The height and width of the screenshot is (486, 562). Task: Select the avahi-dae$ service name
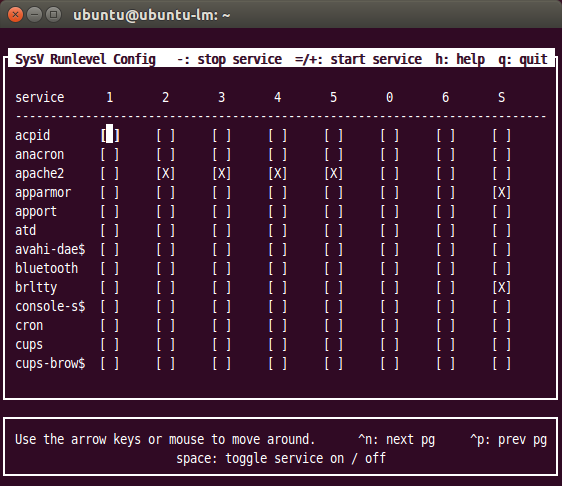coord(50,249)
